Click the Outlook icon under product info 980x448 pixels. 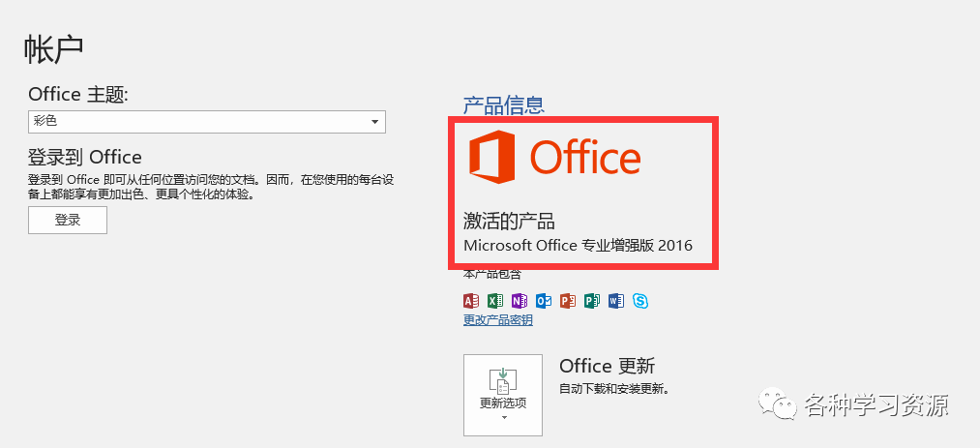point(544,301)
